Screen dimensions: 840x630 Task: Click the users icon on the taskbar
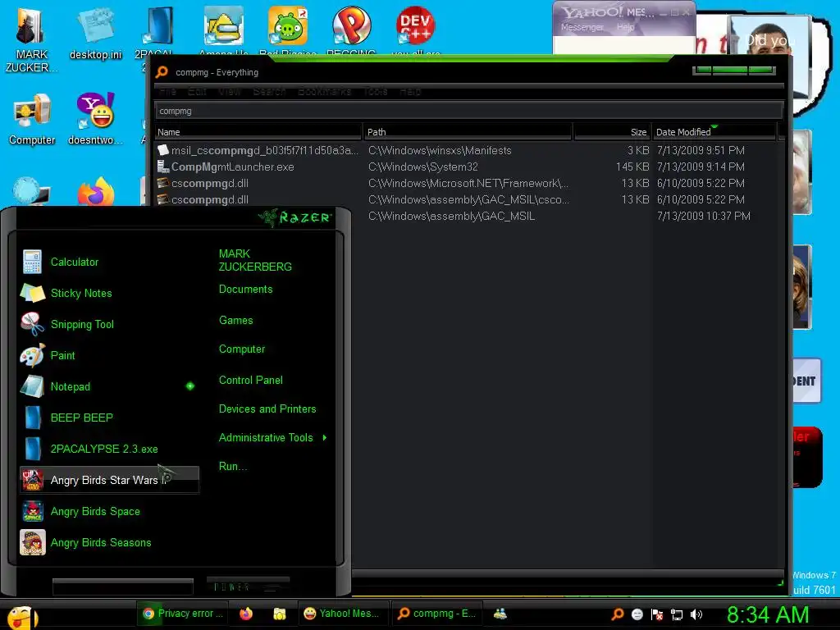[500, 614]
